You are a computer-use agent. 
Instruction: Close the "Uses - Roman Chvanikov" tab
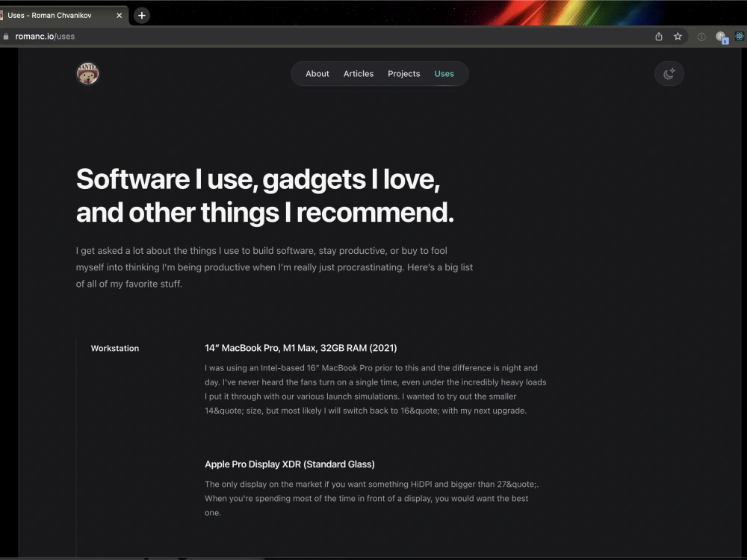(x=119, y=15)
